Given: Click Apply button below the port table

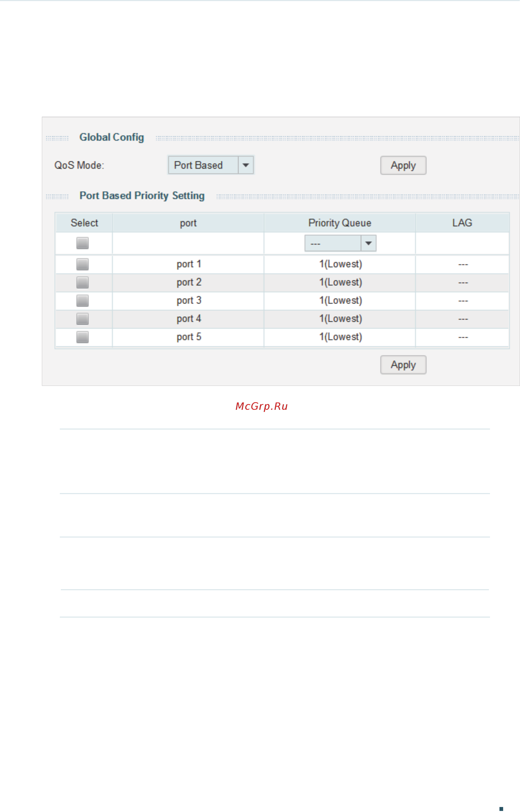Looking at the screenshot, I should click(403, 365).
